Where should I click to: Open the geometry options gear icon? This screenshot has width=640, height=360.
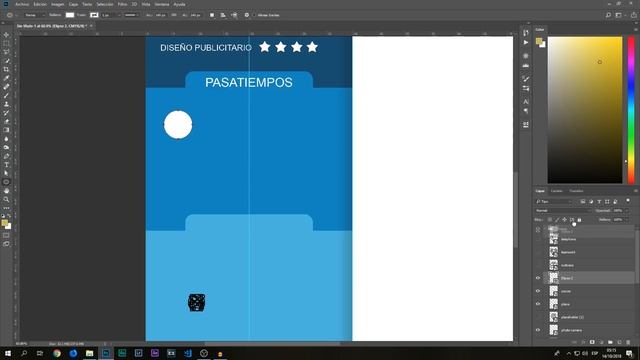(x=247, y=15)
